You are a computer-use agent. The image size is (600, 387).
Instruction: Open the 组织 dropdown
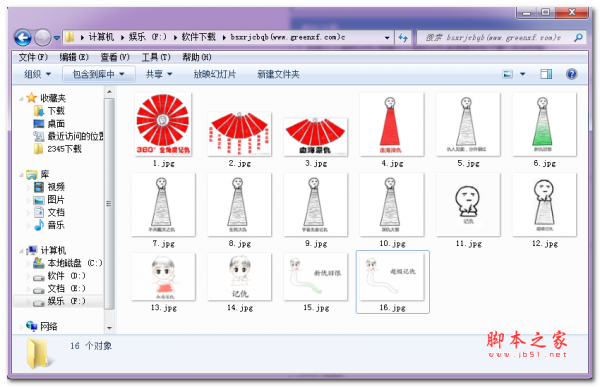pyautogui.click(x=37, y=74)
